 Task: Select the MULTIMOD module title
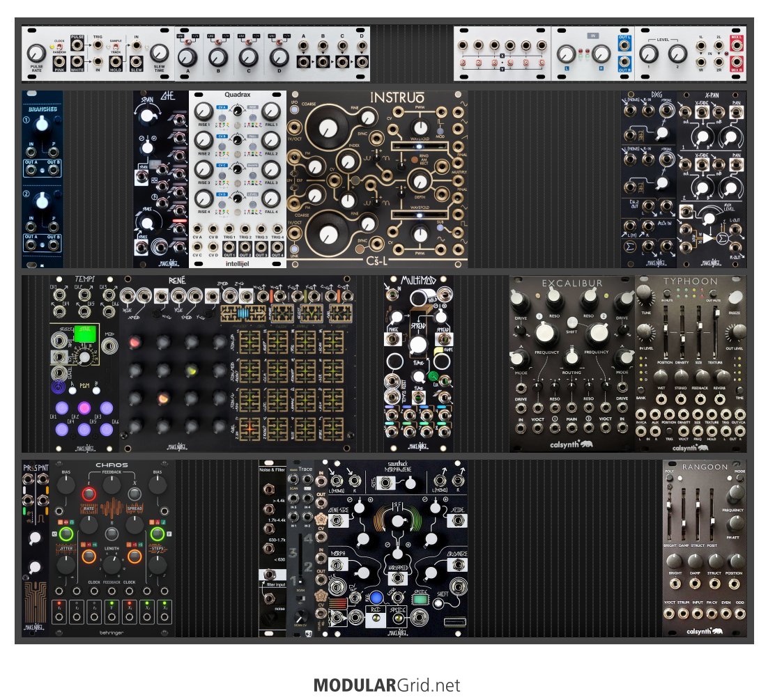[x=418, y=280]
